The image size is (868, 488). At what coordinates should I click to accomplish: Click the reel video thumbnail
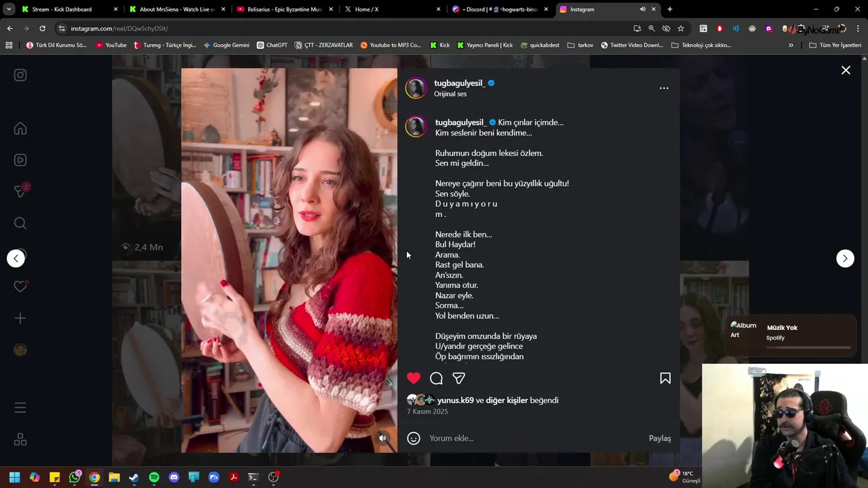click(x=289, y=260)
